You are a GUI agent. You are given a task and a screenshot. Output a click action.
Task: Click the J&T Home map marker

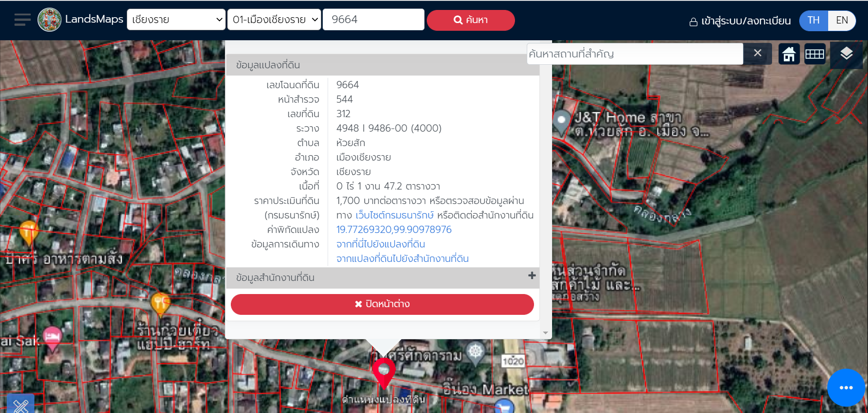(561, 122)
